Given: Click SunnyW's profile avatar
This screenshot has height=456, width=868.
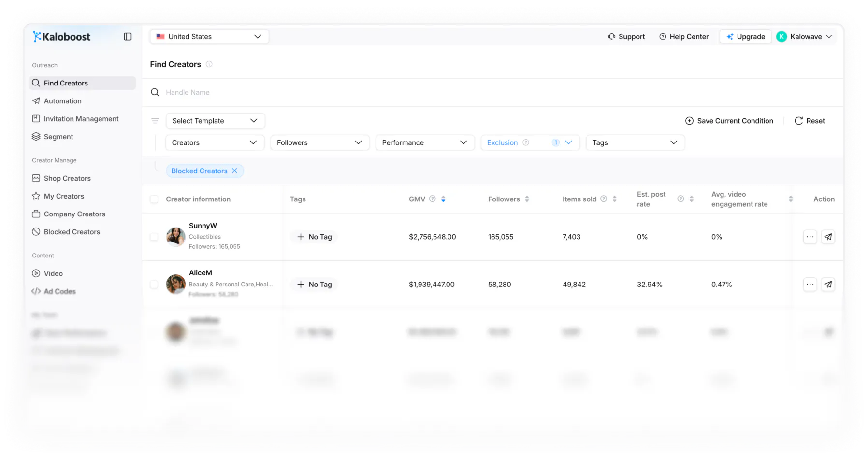Looking at the screenshot, I should click(x=176, y=237).
